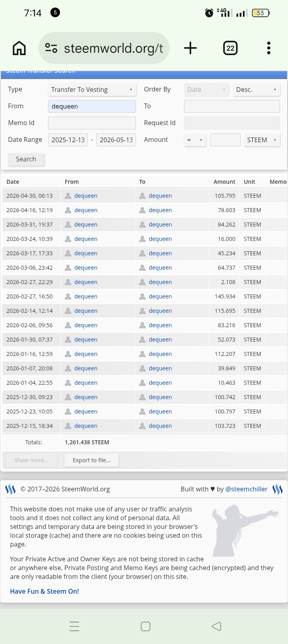Image resolution: width=288 pixels, height=644 pixels.
Task: Click From user icon in 2025-12-30 row
Action: [68, 397]
